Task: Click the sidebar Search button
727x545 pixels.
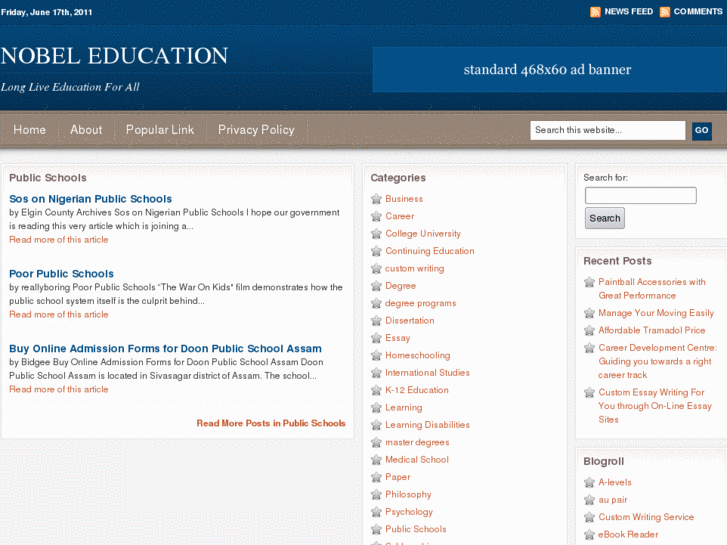Action: tap(605, 218)
